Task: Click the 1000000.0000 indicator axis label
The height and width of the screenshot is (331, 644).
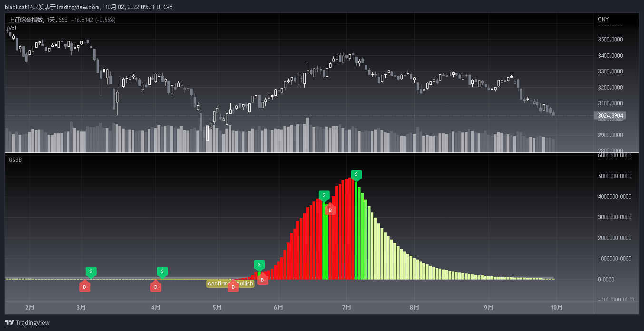Action: (615, 259)
